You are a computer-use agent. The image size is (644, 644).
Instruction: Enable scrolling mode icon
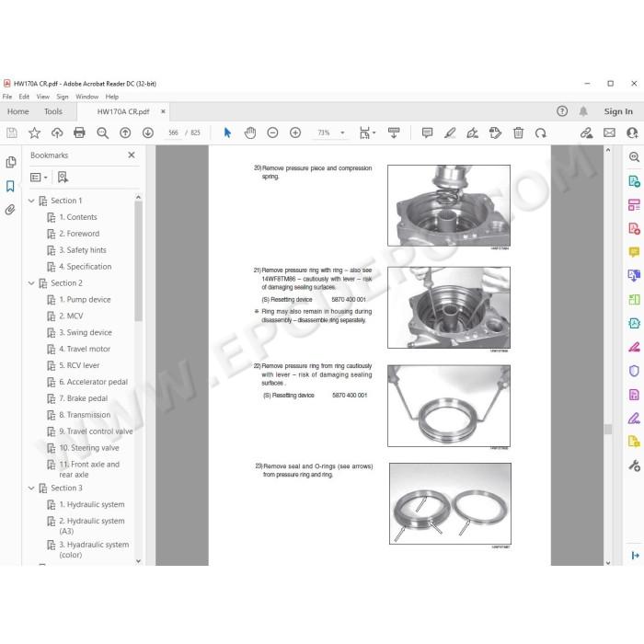click(394, 132)
